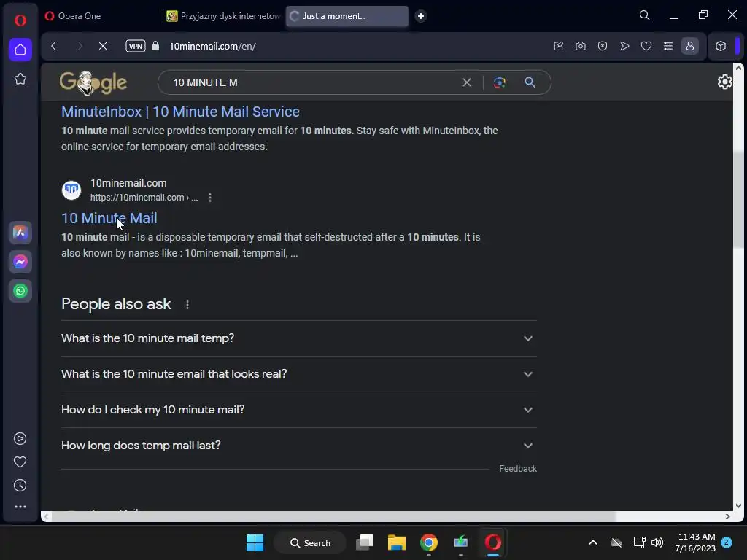This screenshot has height=560, width=747.
Task: Open a new tab with plus button
Action: (x=421, y=16)
